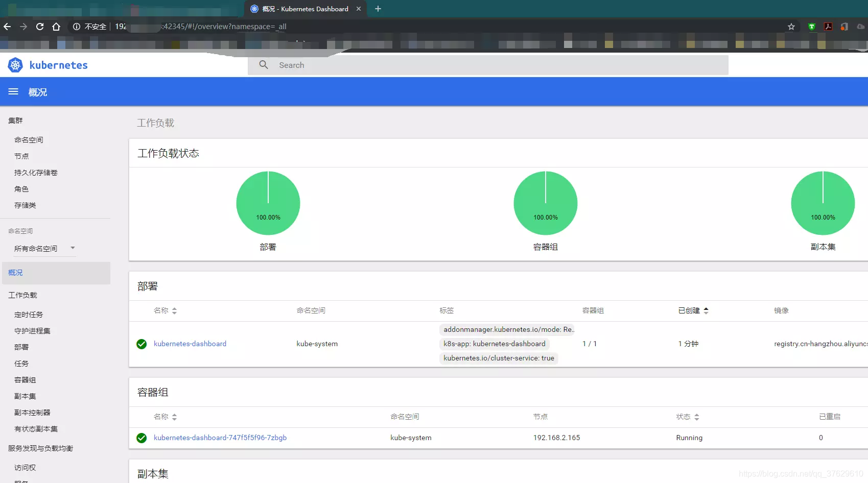This screenshot has width=868, height=483.
Task: Click the 1 分钟 created cell
Action: pos(688,344)
